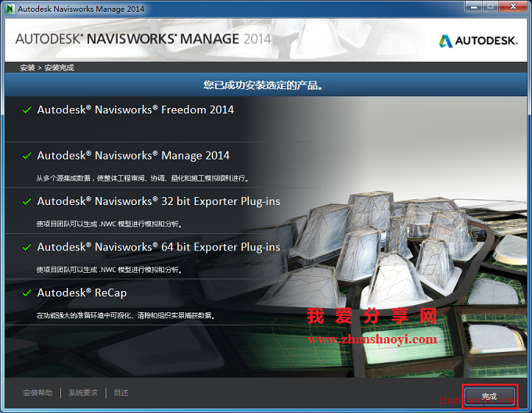
Task: Select the Autodesk ReCap entry
Action: click(x=82, y=293)
